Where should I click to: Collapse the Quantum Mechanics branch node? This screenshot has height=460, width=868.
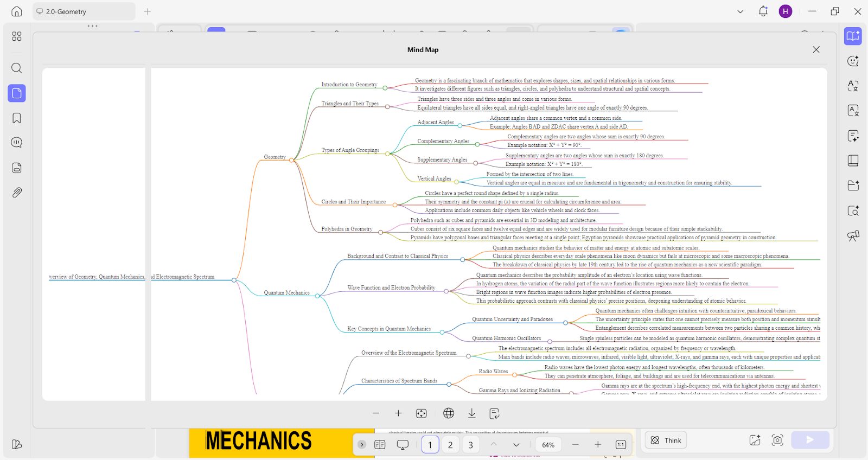pos(317,296)
